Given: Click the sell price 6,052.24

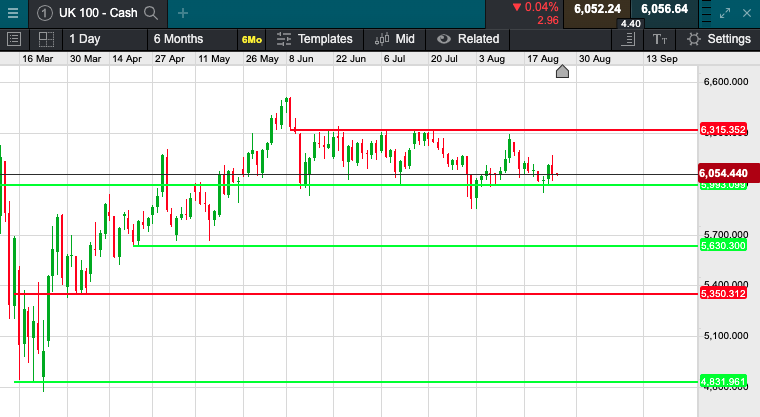Looking at the screenshot, I should (597, 9).
